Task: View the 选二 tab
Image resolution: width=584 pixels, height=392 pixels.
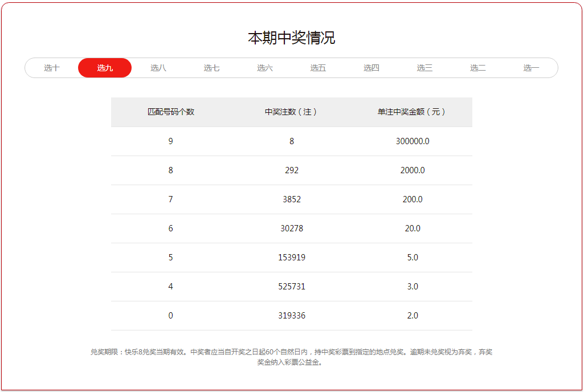Action: click(x=478, y=68)
